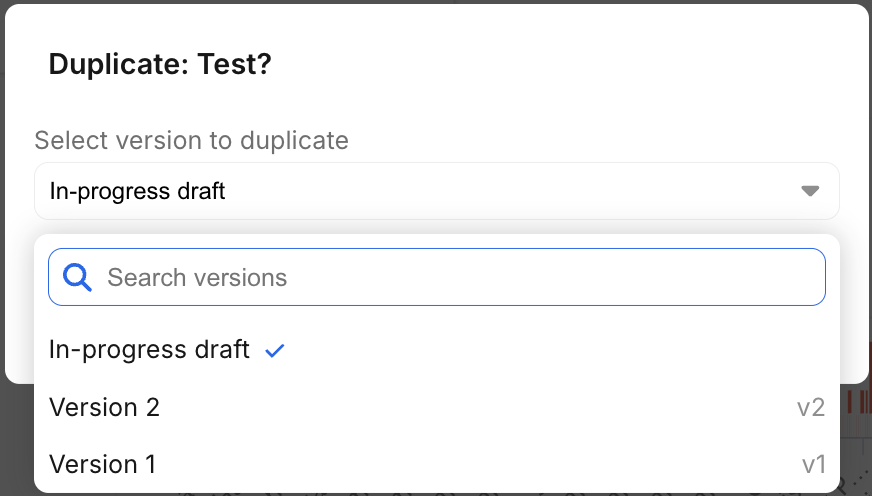Image resolution: width=872 pixels, height=496 pixels.
Task: Open the version selector showing In-progress draft
Action: [436, 191]
